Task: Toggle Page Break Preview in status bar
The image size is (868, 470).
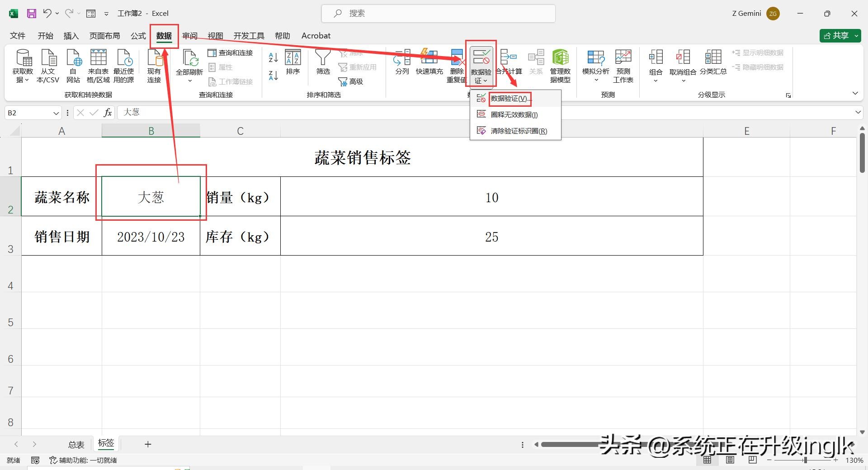Action: (752, 460)
